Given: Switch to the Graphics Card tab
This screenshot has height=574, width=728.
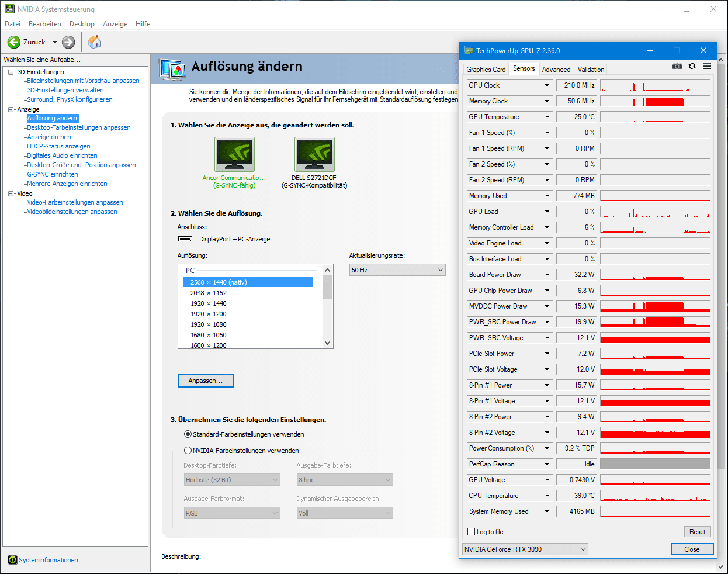Looking at the screenshot, I should click(x=486, y=70).
